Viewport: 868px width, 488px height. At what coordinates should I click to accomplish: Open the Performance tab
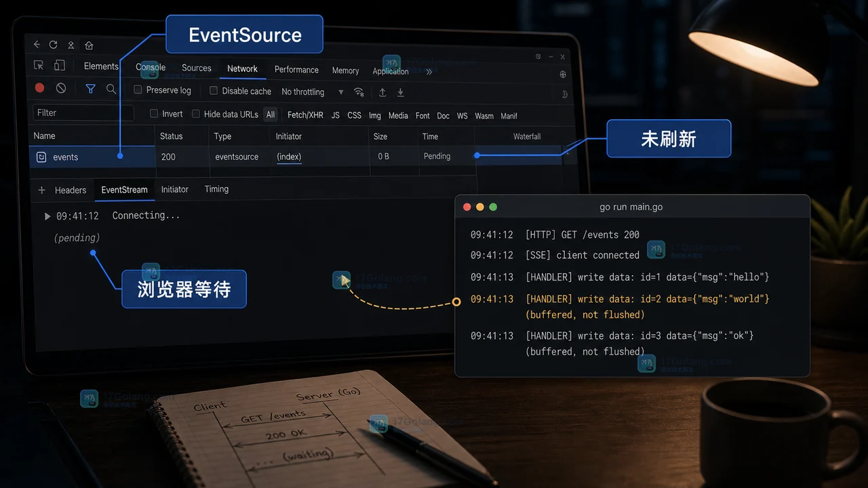(x=296, y=70)
